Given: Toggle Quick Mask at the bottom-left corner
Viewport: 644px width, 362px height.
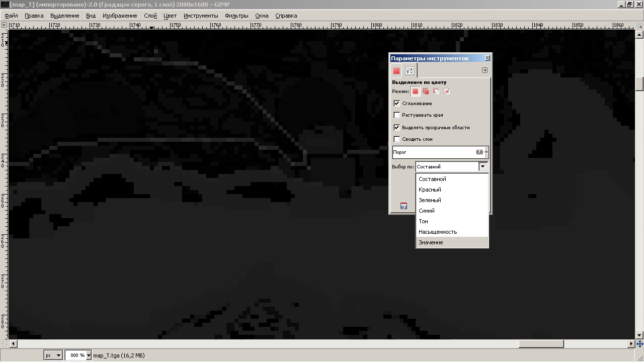Looking at the screenshot, I should [x=5, y=344].
